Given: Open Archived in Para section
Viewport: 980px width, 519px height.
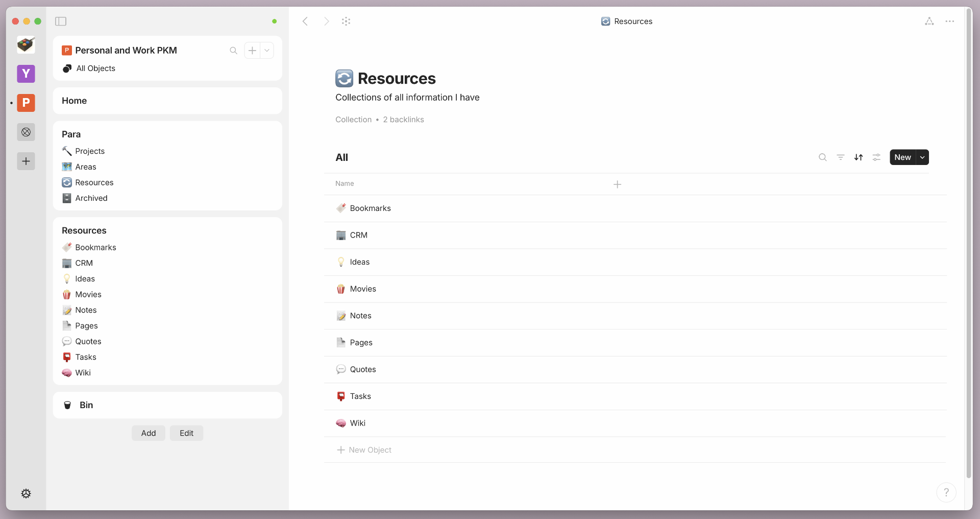Looking at the screenshot, I should tap(91, 198).
